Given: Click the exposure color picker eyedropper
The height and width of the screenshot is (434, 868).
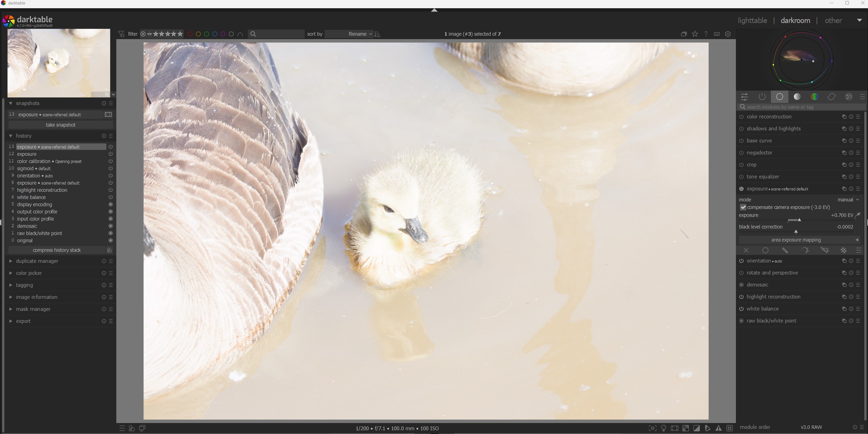Looking at the screenshot, I should point(858,215).
